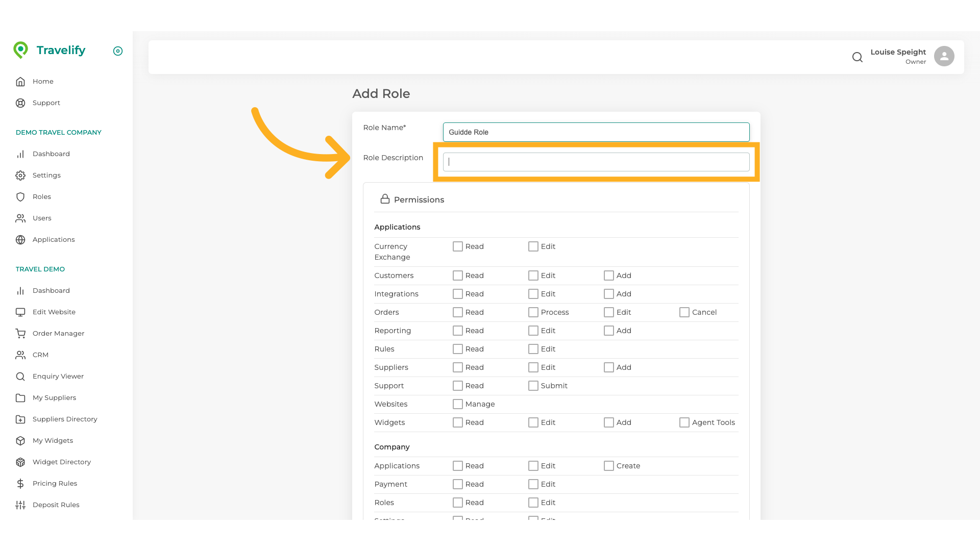Go to the Travelify home logo

pyautogui.click(x=50, y=50)
